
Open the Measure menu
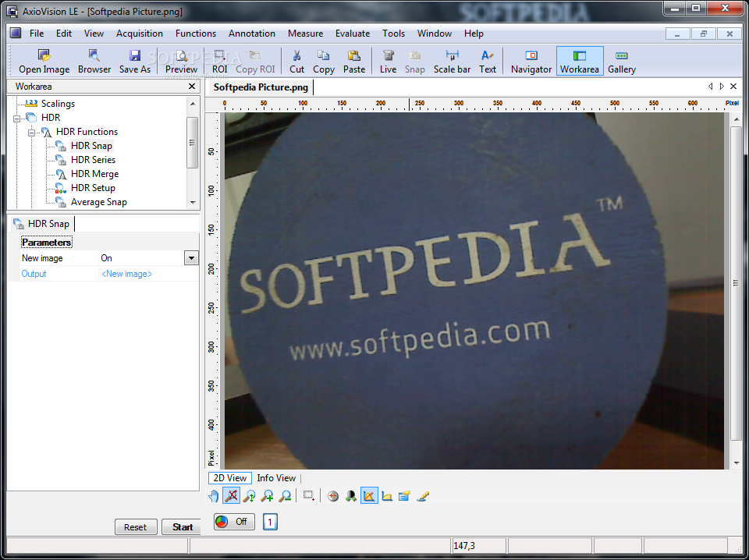point(305,34)
